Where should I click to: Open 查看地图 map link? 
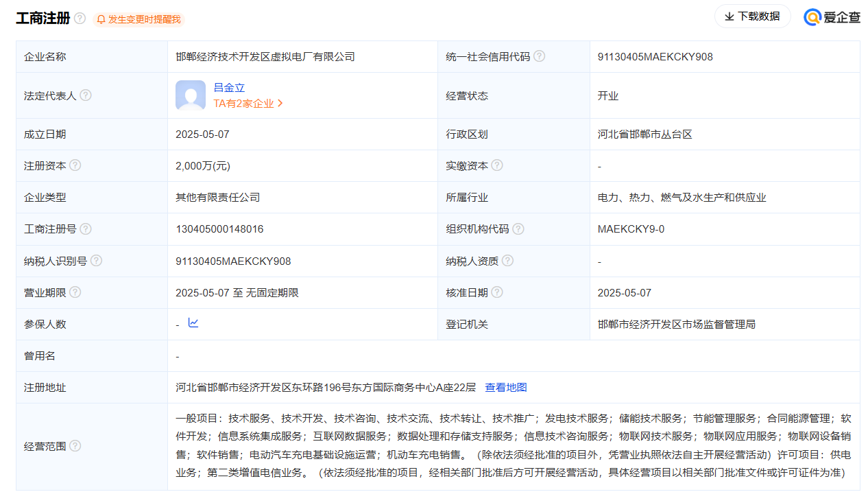[x=506, y=388]
